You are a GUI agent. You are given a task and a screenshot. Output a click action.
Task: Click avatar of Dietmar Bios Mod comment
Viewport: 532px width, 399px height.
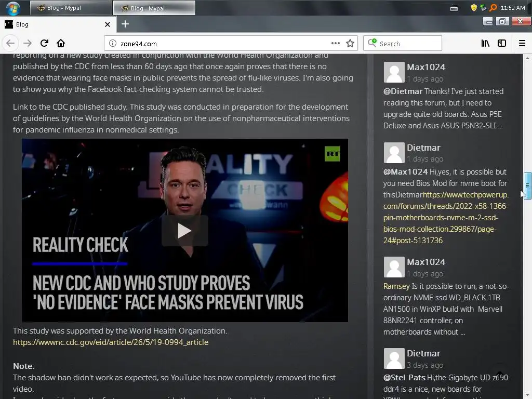pos(394,153)
